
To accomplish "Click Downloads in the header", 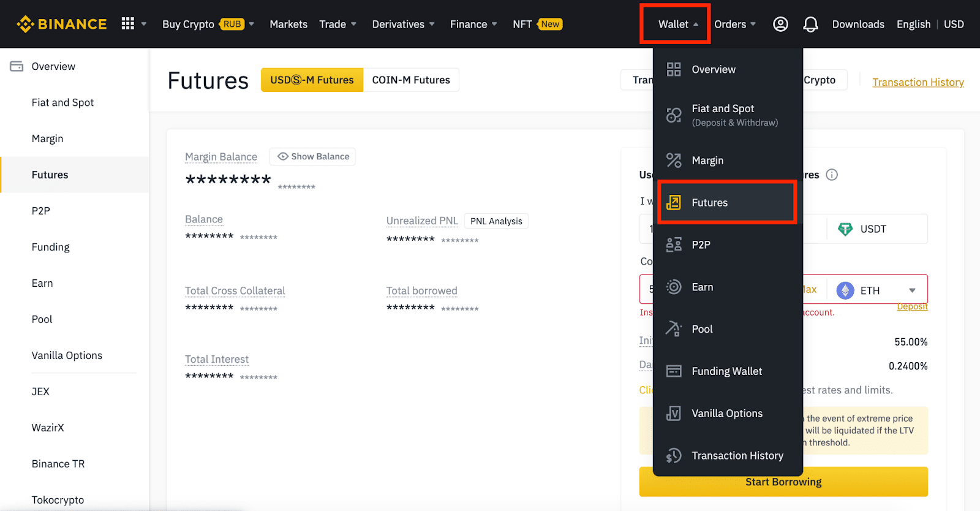I will 858,24.
